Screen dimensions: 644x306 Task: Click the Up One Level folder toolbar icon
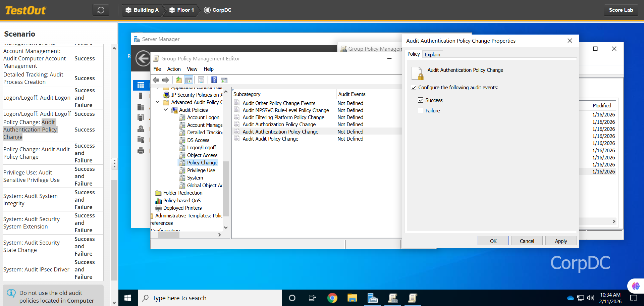[179, 80]
